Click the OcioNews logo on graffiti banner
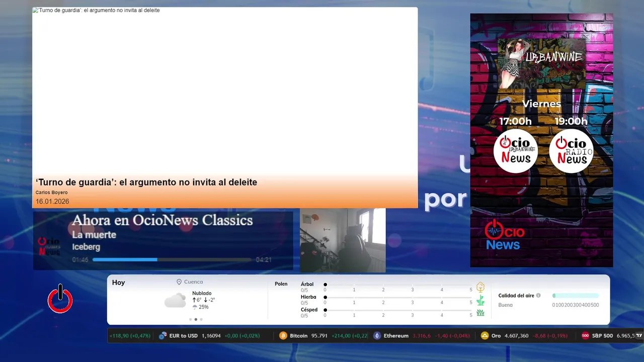The image size is (644, 362). [505, 235]
